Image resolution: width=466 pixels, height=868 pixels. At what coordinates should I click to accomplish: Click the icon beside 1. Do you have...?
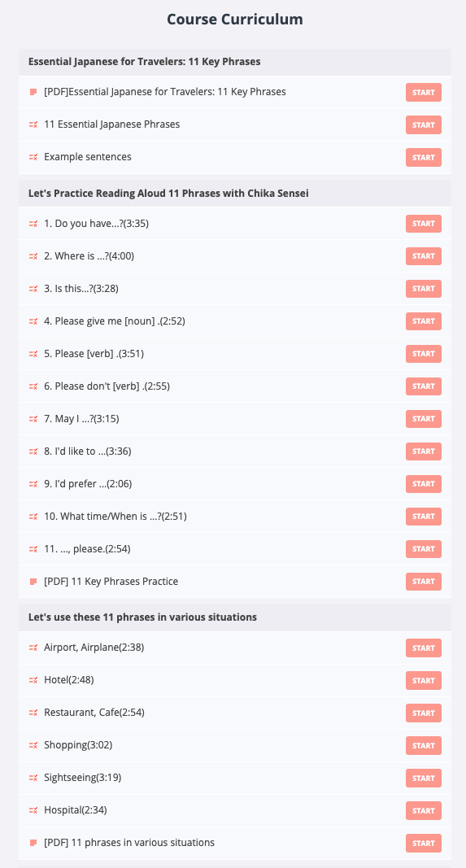pos(33,224)
